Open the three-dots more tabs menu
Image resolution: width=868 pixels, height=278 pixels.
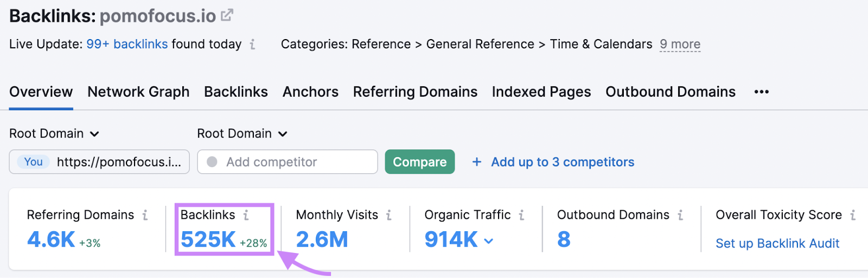[x=761, y=92]
